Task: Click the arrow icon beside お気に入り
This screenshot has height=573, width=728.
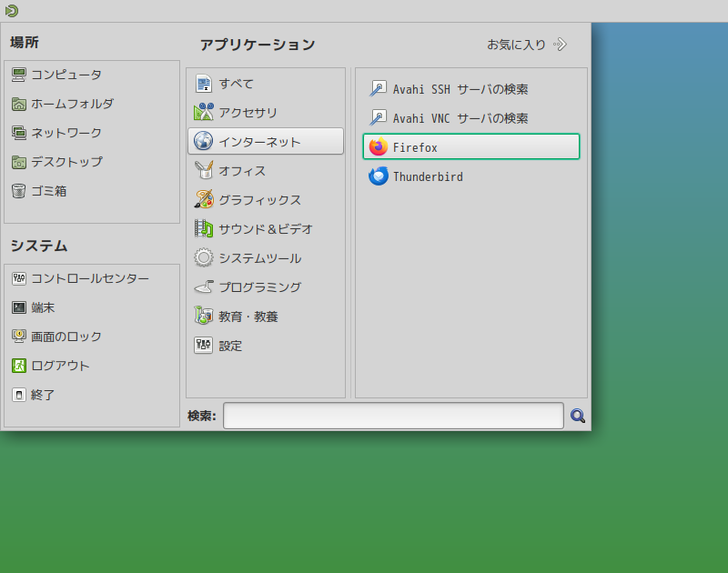Action: pyautogui.click(x=561, y=45)
